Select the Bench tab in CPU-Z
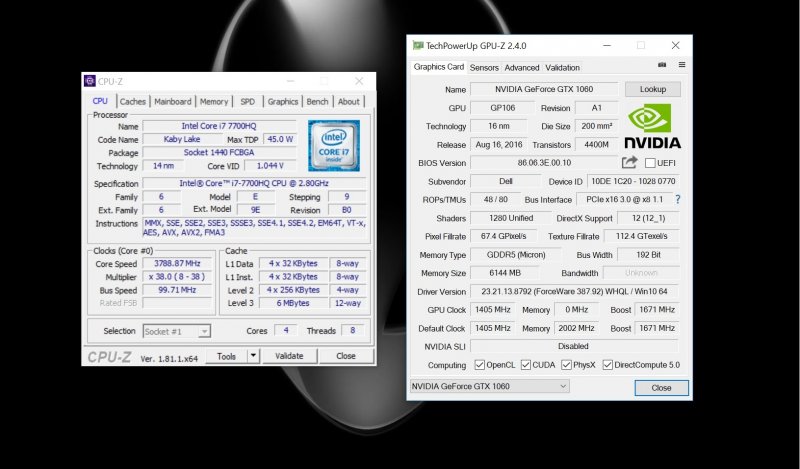 pos(317,102)
